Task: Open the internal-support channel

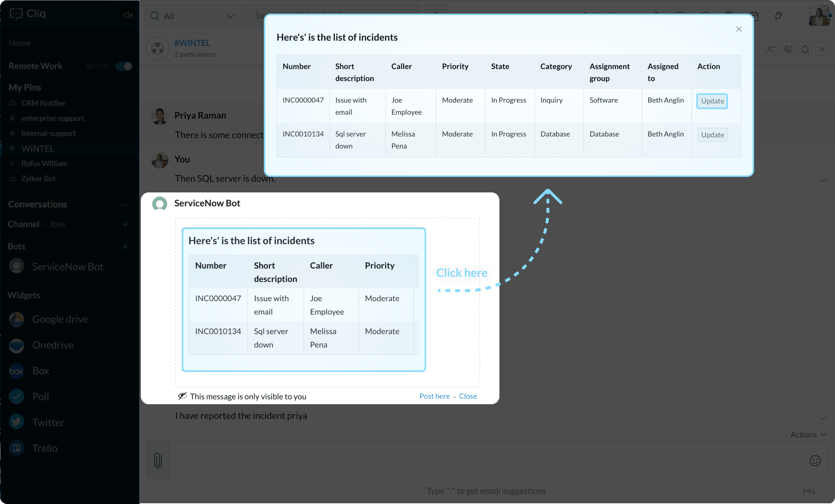Action: [x=49, y=133]
